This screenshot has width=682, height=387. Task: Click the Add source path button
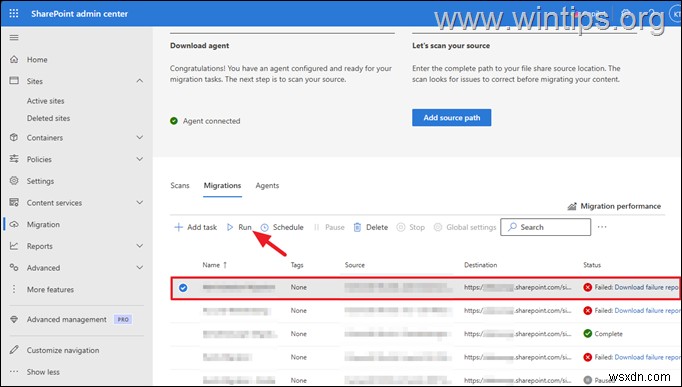tap(451, 117)
